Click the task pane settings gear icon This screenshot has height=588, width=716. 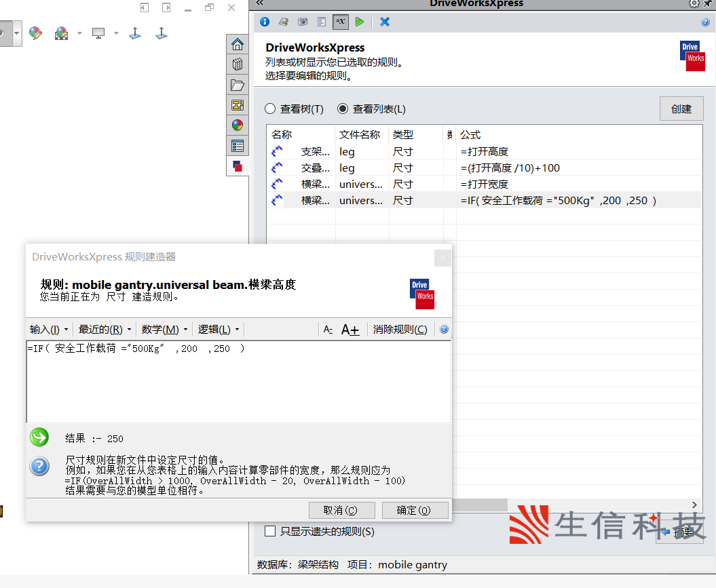[694, 3]
